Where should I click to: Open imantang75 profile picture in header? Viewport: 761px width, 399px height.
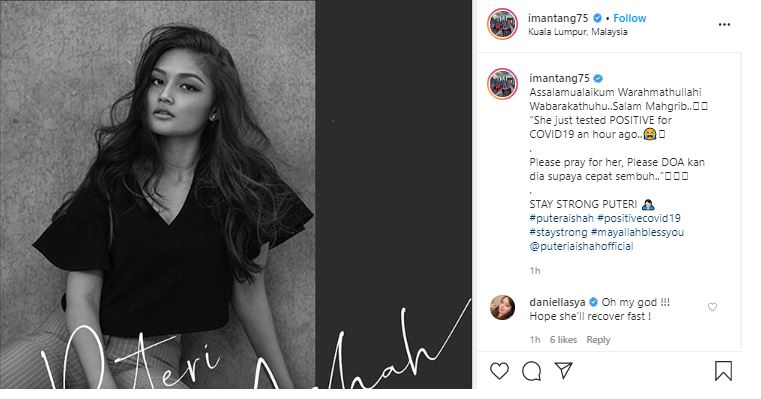coord(502,24)
